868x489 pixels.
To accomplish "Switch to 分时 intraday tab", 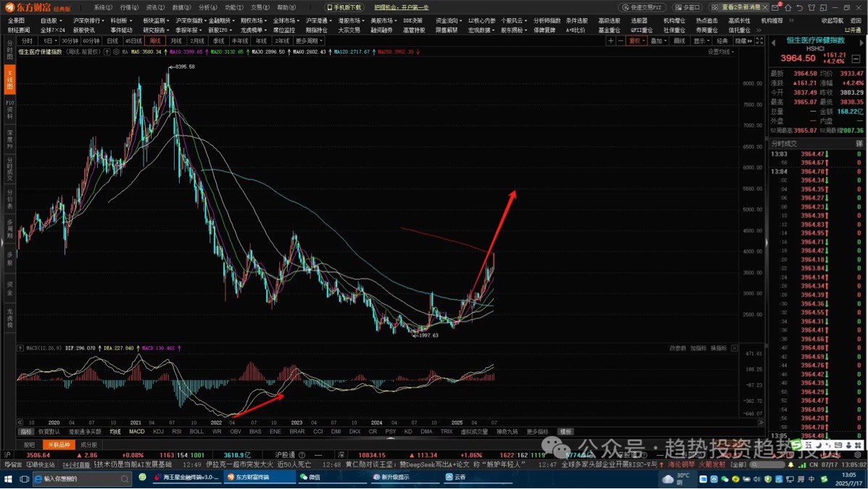I will 27,41.
